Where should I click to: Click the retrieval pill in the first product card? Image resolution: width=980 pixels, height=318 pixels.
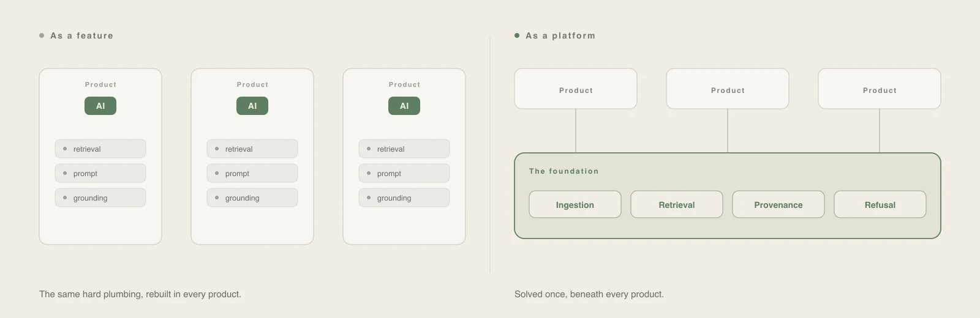[100, 149]
